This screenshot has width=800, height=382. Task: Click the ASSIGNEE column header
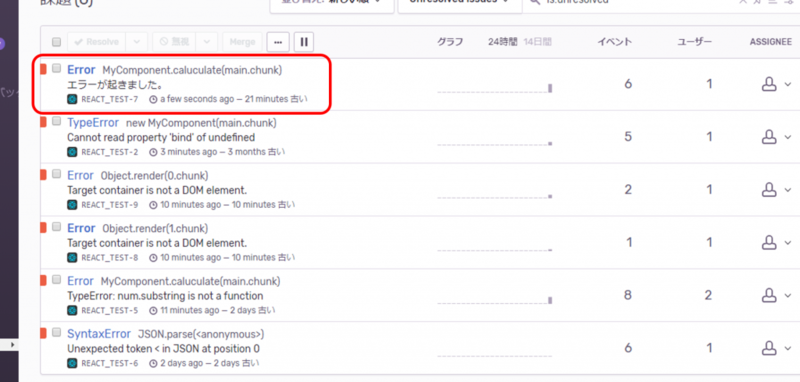[x=770, y=42]
